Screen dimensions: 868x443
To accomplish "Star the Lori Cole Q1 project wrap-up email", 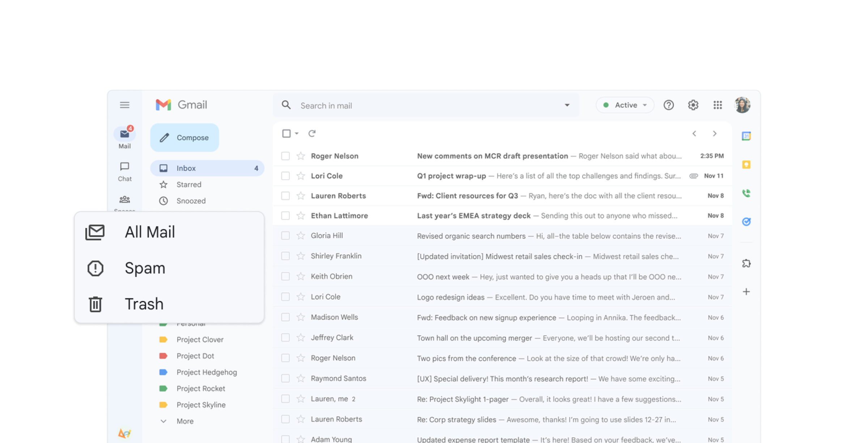I will pyautogui.click(x=301, y=176).
